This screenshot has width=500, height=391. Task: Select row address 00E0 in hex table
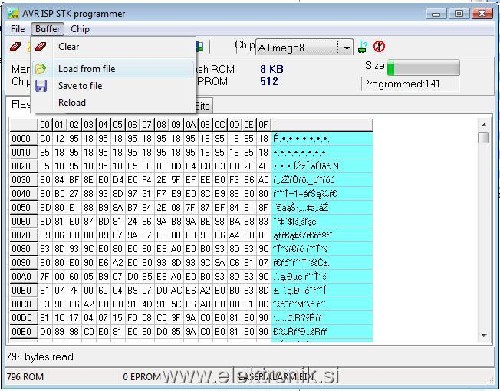[23, 332]
